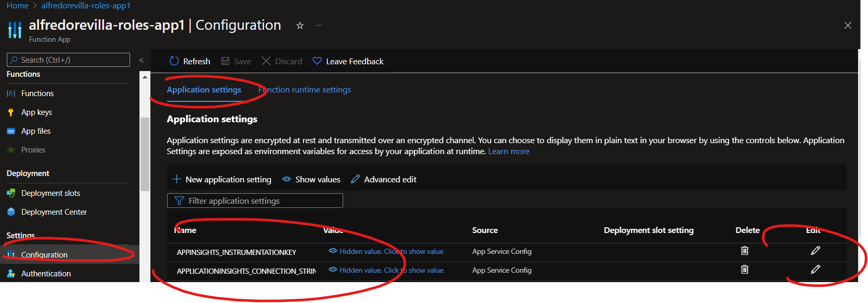
Task: Click the APPINSIGHTS_INSTRUMENTATIONKEY setting name
Action: coord(237,252)
